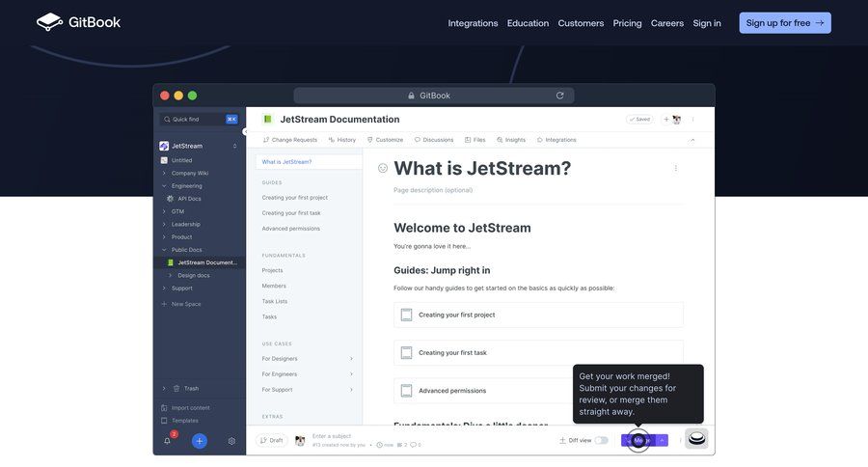Open the notifications bell in sidebar

pyautogui.click(x=167, y=441)
